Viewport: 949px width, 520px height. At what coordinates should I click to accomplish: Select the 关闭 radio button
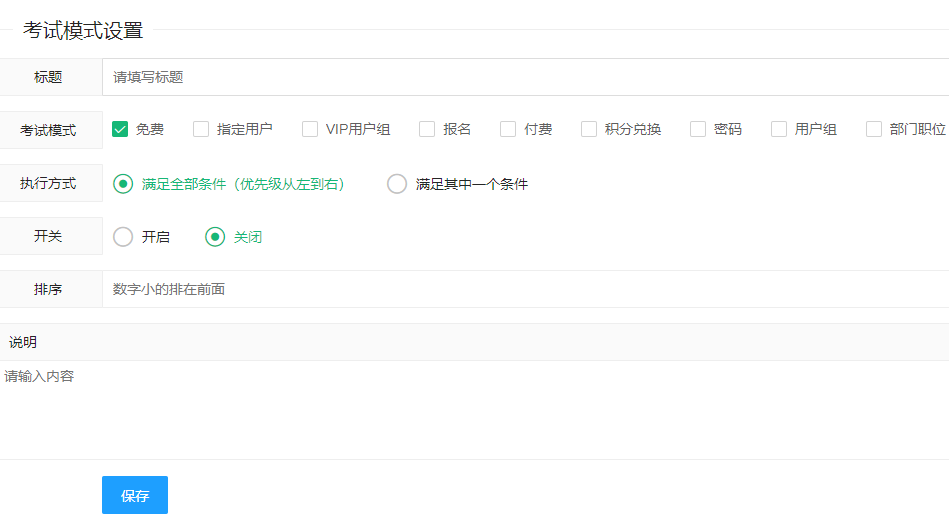(215, 237)
